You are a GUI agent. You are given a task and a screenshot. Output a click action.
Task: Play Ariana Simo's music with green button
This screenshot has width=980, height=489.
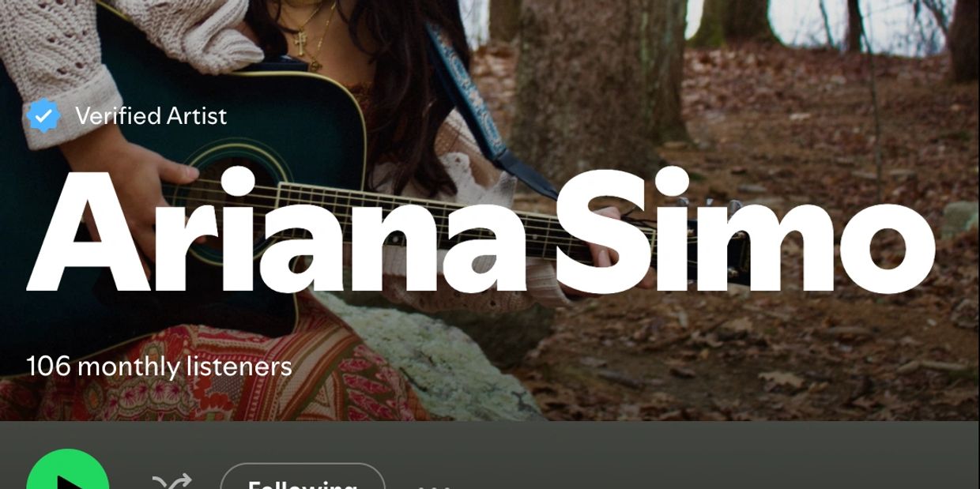(x=68, y=472)
